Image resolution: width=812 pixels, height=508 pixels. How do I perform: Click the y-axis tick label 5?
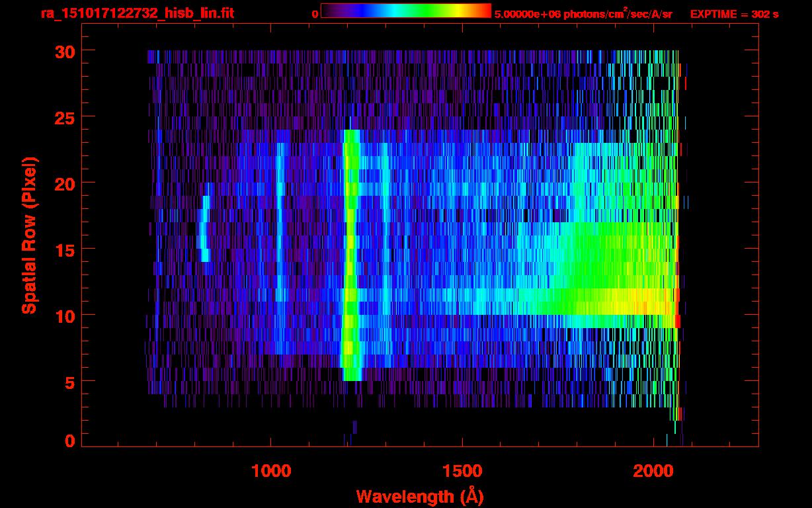(x=69, y=382)
